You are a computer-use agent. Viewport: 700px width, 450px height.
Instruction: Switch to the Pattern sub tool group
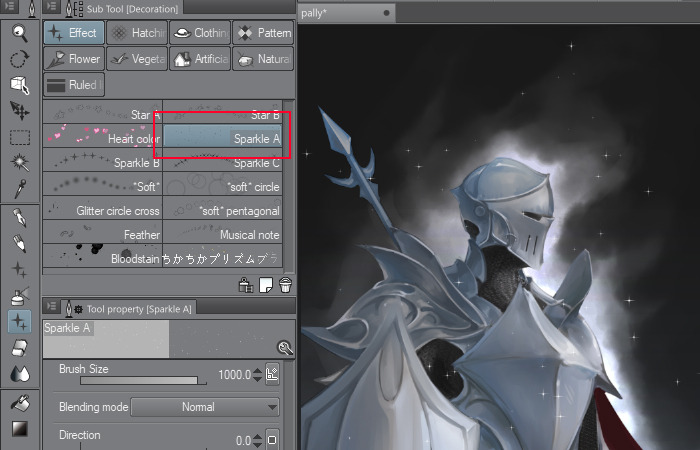point(263,33)
